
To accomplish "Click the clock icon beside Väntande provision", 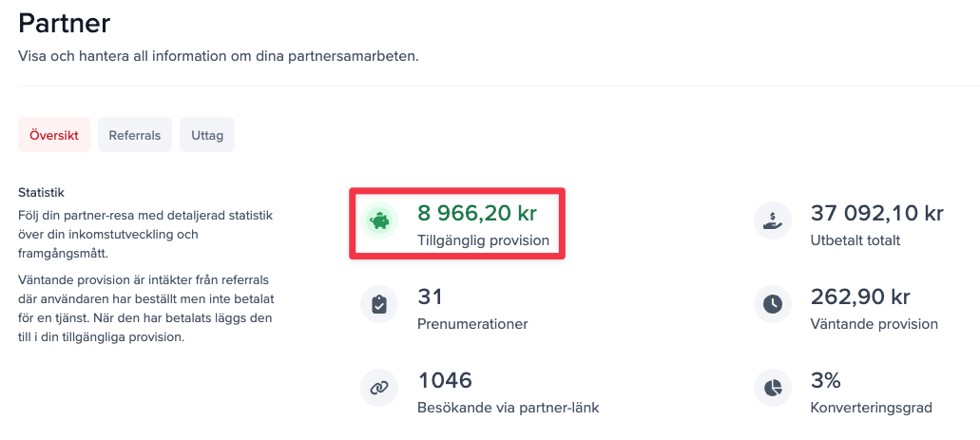I will click(x=772, y=305).
